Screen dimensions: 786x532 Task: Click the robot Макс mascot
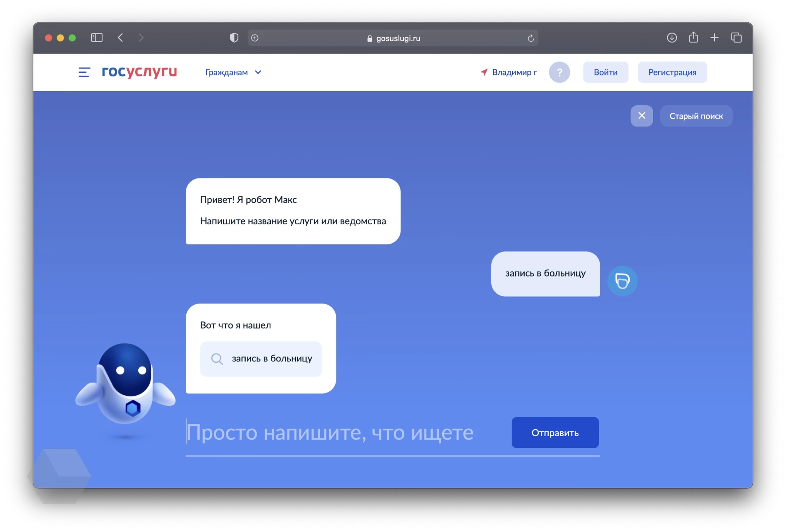125,383
